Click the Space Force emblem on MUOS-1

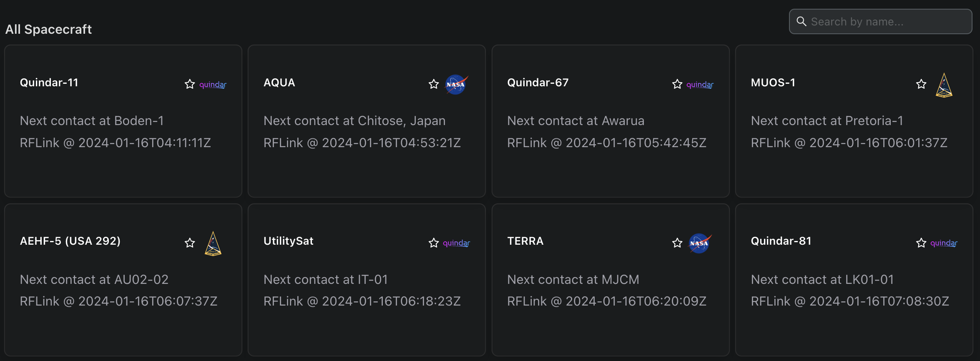944,85
